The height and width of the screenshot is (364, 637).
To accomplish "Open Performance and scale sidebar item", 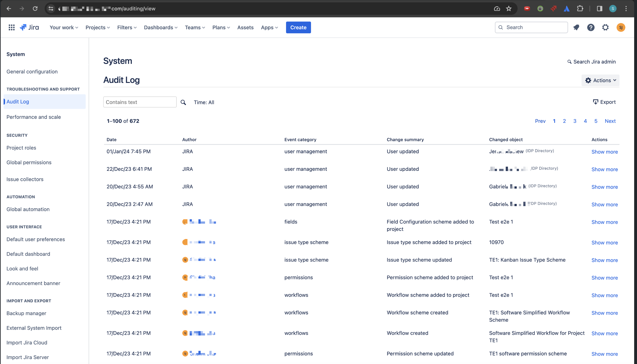I will 34,117.
